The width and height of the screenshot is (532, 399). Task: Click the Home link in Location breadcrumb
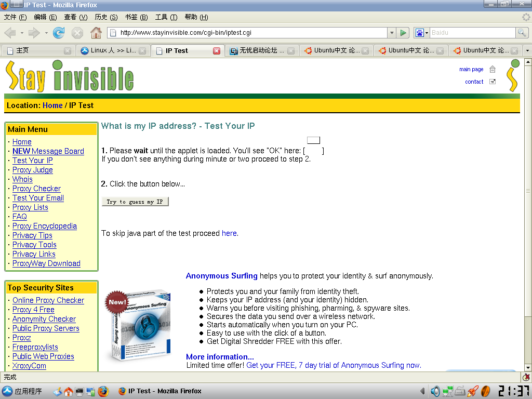(x=52, y=105)
